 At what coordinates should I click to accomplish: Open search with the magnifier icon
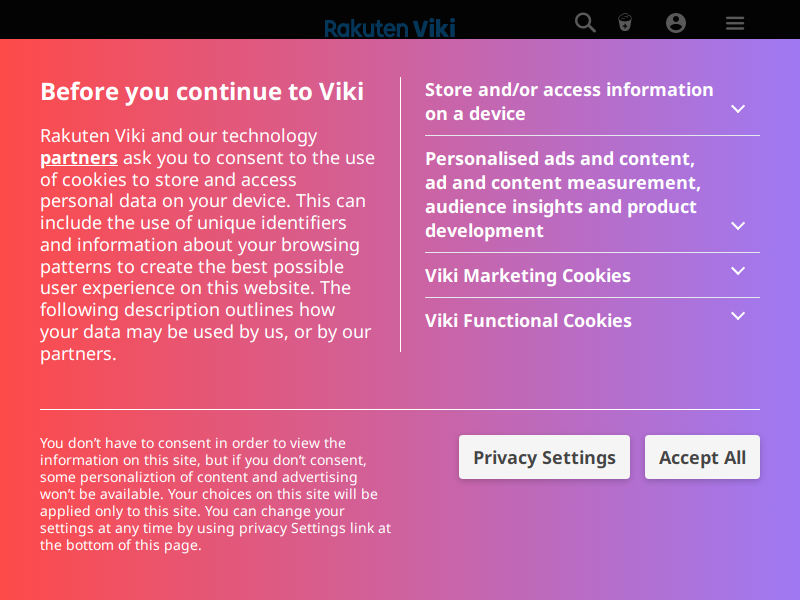coord(585,23)
